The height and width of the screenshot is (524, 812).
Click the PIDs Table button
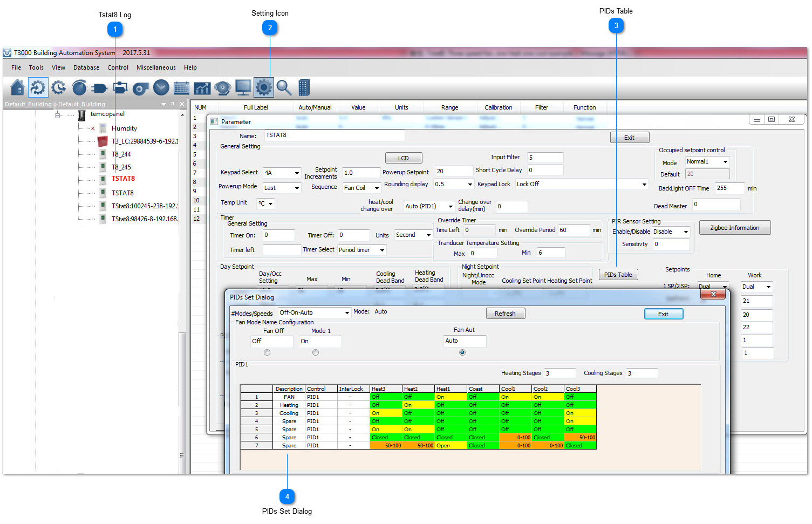pyautogui.click(x=618, y=275)
